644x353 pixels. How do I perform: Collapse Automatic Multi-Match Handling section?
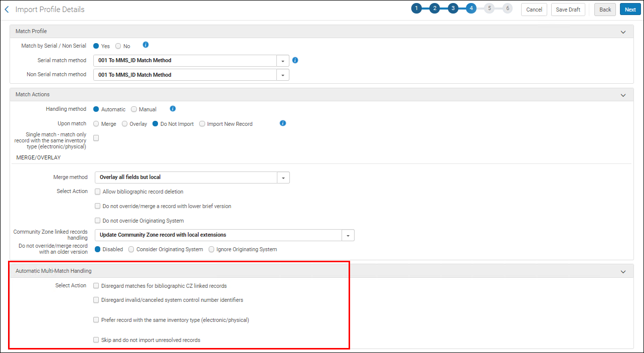click(x=623, y=271)
